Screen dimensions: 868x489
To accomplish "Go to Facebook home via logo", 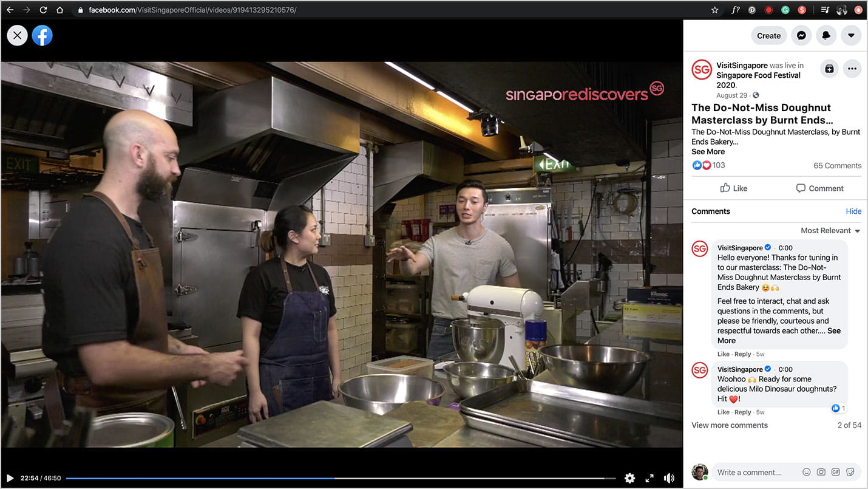I will (42, 35).
